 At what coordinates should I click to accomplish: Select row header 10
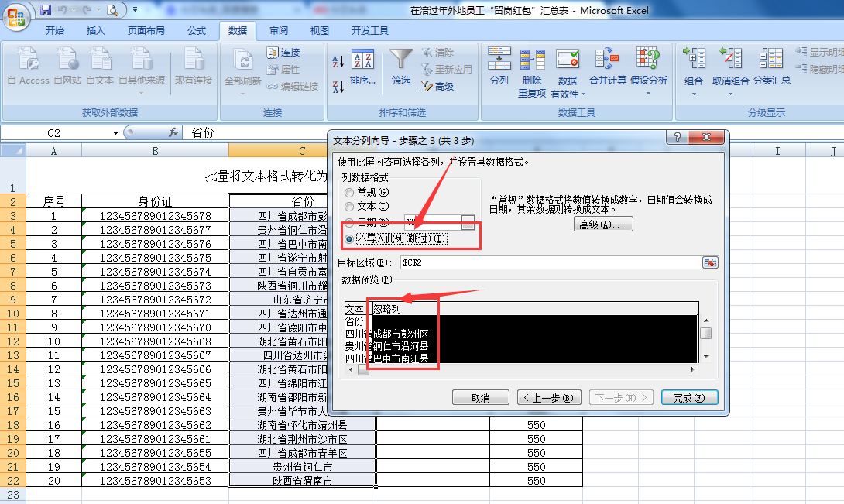pyautogui.click(x=13, y=314)
